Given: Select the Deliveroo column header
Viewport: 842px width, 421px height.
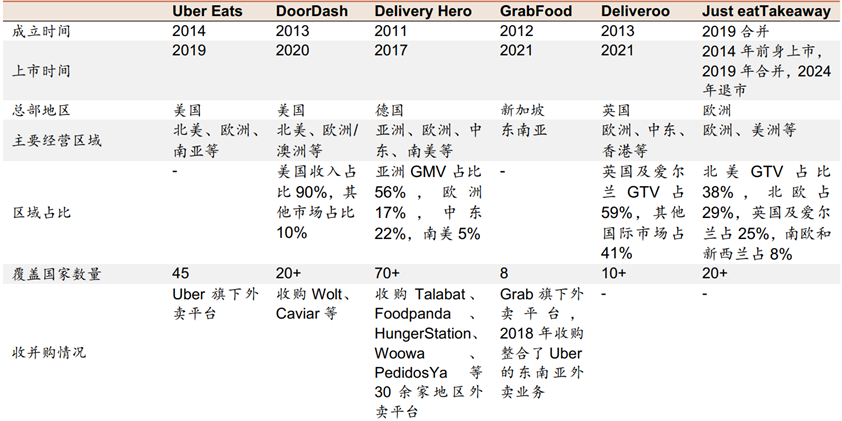Looking at the screenshot, I should click(635, 11).
